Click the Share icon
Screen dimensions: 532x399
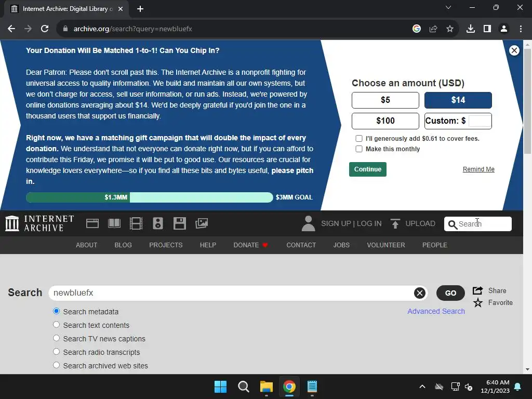pyautogui.click(x=478, y=290)
